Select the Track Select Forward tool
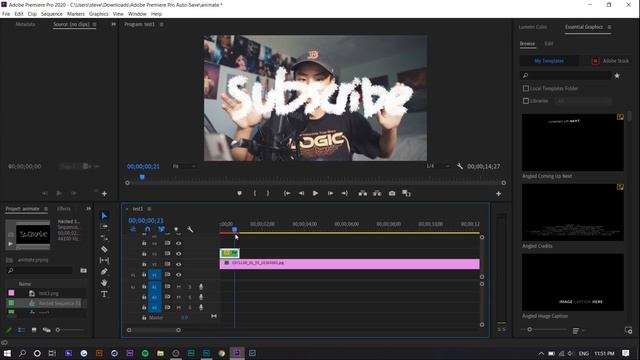Image resolution: width=640 pixels, height=360 pixels. (x=104, y=227)
